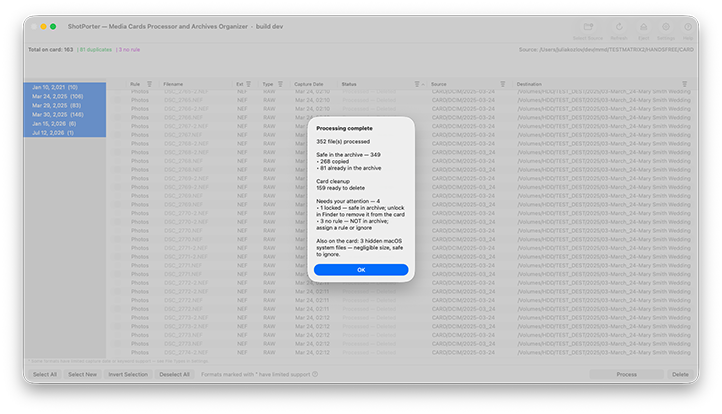This screenshot has width=722, height=414.
Task: Click the Rule column filter icon
Action: coord(149,84)
